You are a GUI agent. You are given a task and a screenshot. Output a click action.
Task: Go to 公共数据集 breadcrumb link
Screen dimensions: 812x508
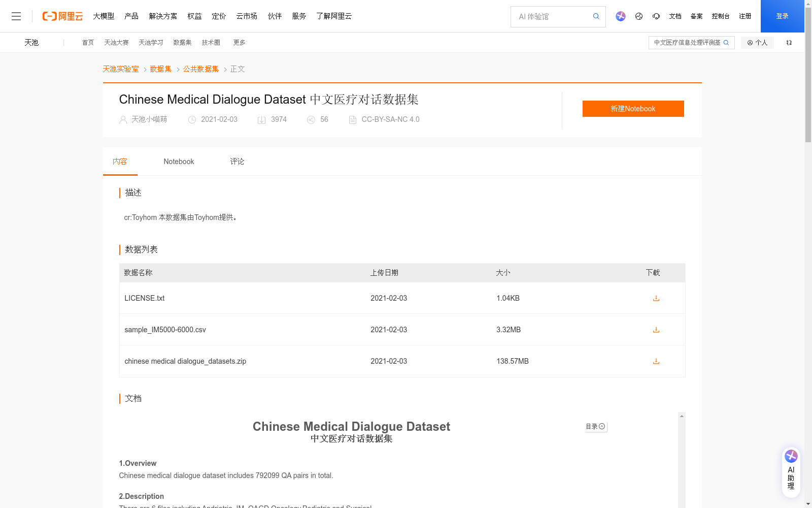click(201, 69)
